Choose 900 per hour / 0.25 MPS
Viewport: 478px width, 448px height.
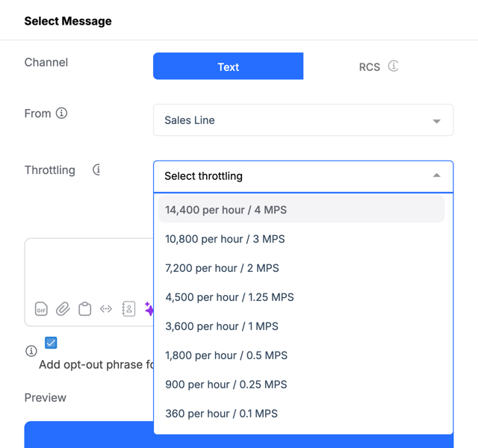point(301,385)
